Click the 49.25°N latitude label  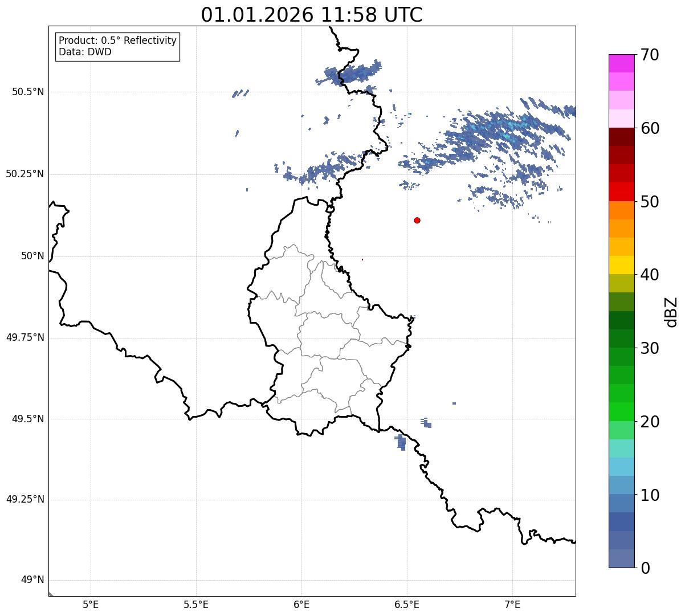pos(25,500)
